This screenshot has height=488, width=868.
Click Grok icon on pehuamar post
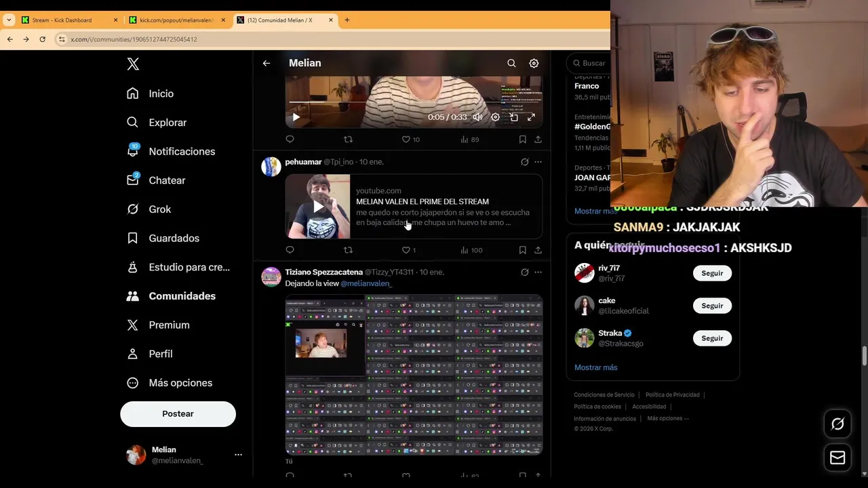point(524,162)
